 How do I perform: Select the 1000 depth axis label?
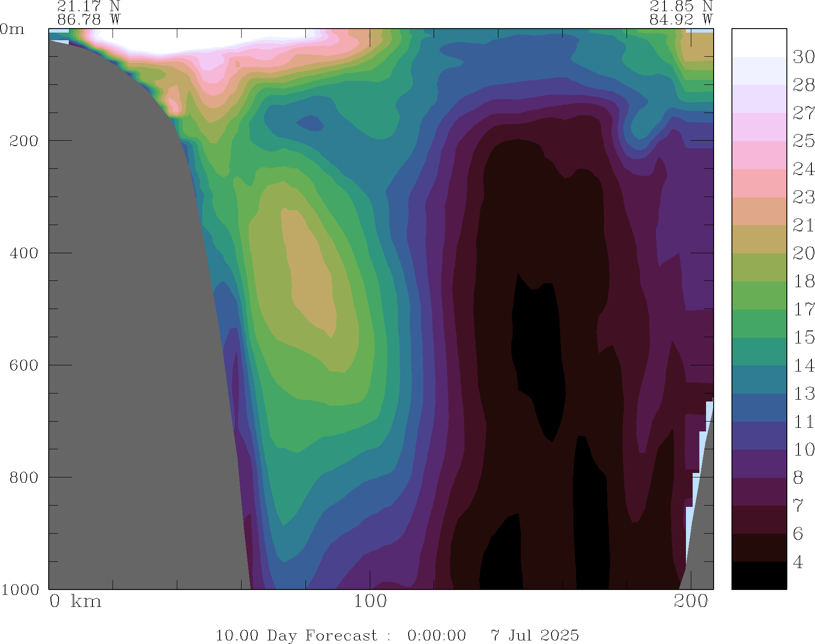click(20, 590)
